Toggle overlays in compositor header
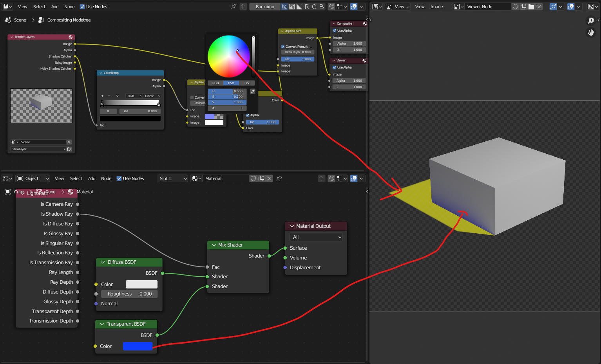The image size is (601, 364). [x=354, y=7]
